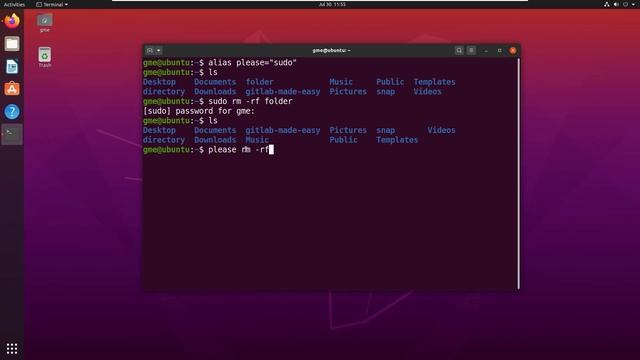This screenshot has height=360, width=640.
Task: Click 'gitlab-made-easy' in first ls output
Action: pyautogui.click(x=283, y=92)
